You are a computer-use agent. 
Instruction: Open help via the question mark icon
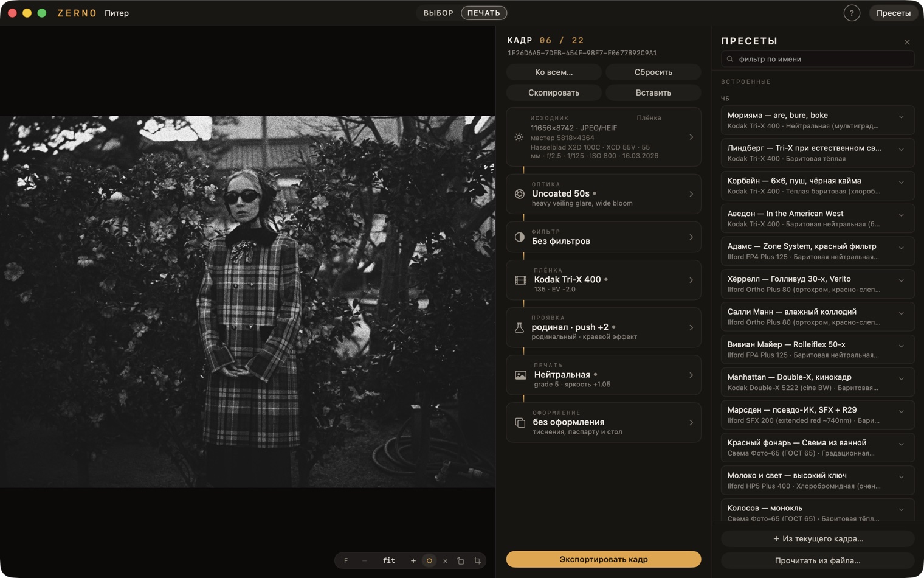(x=852, y=13)
